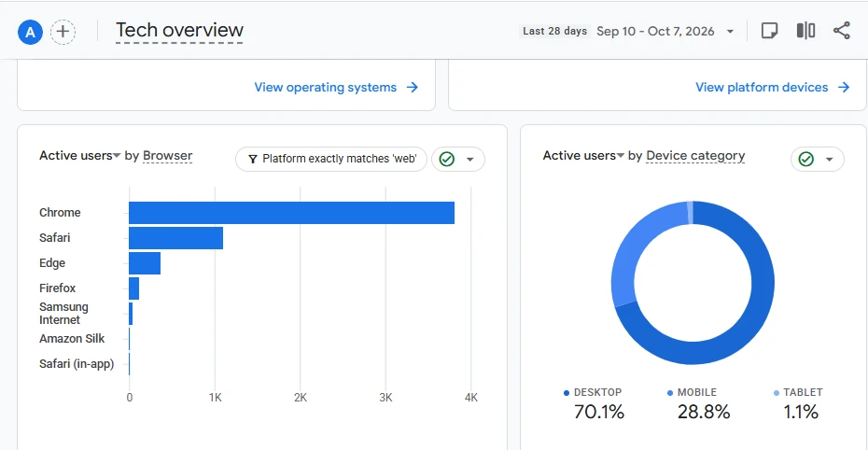Image resolution: width=868 pixels, height=450 pixels.
Task: Click the Edge bar in the chart
Action: tap(145, 263)
